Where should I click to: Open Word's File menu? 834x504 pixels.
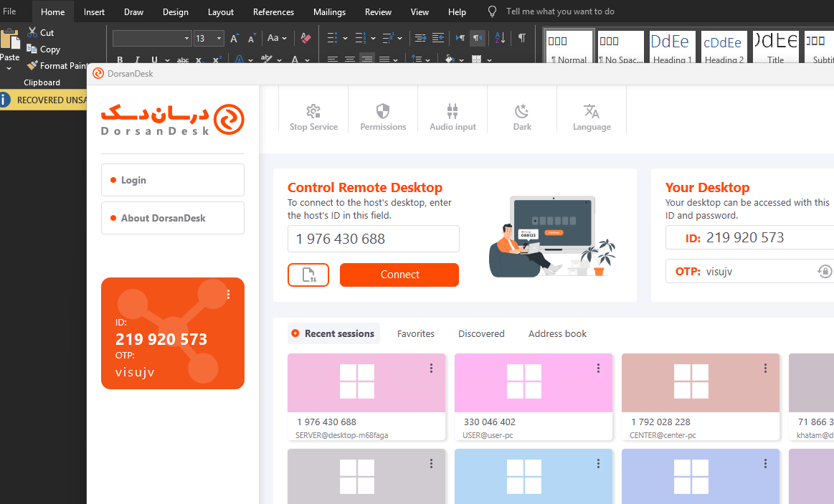(x=9, y=11)
